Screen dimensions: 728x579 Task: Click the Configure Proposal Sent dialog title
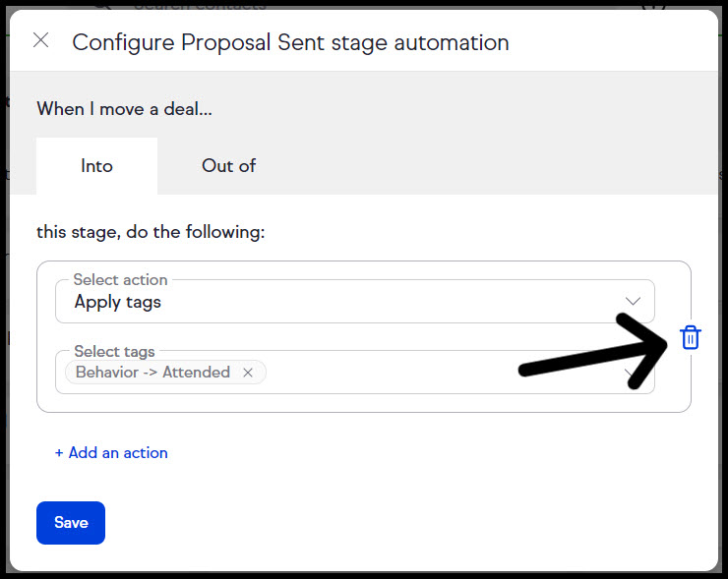coord(290,42)
